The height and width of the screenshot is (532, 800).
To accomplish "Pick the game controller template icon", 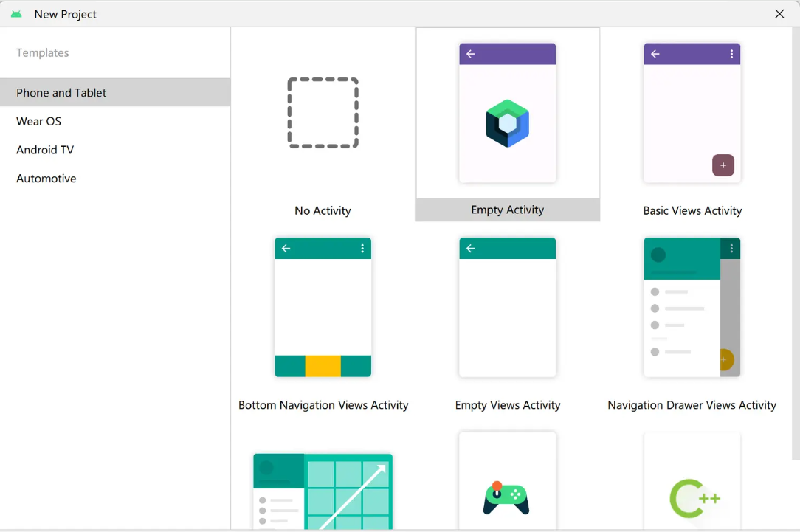I will click(x=506, y=498).
